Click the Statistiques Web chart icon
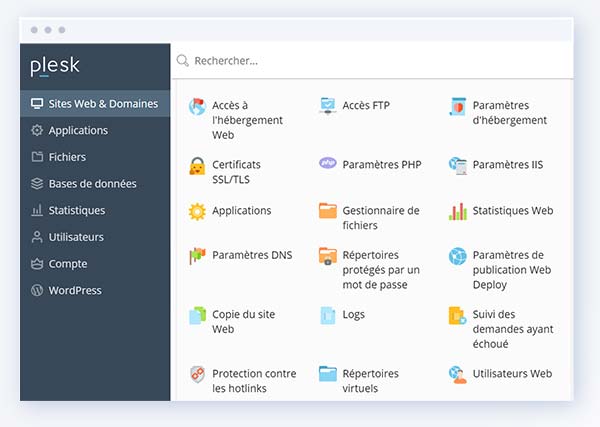 [x=457, y=211]
